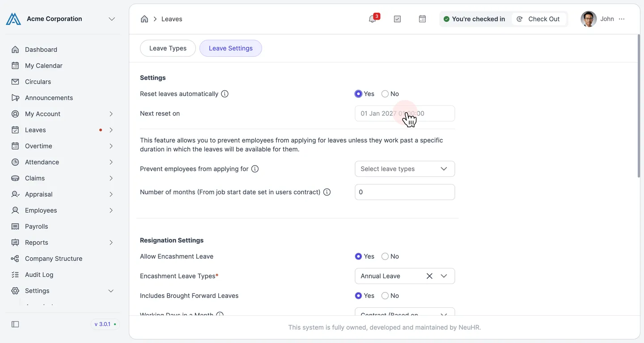Expand the Overtime submenu chevron
Viewport: 644px width, 343px height.
tap(111, 146)
